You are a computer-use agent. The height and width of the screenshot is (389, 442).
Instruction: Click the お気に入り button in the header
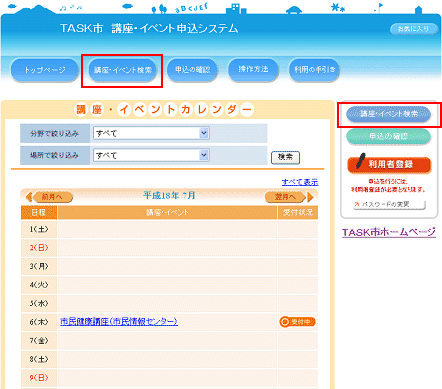[x=414, y=29]
